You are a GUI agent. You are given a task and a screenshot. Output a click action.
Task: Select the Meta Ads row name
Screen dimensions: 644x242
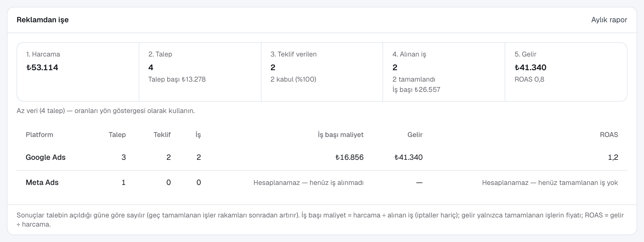coord(42,183)
